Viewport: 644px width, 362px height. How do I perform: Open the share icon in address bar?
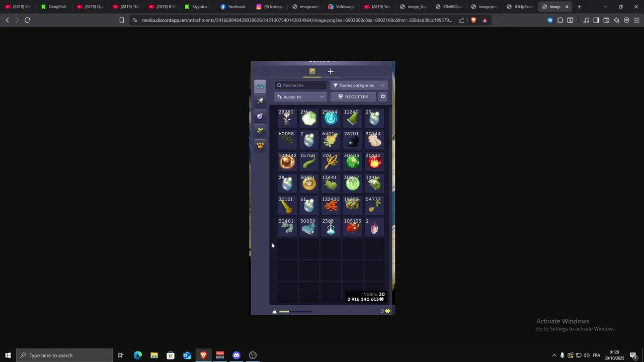[x=461, y=20]
